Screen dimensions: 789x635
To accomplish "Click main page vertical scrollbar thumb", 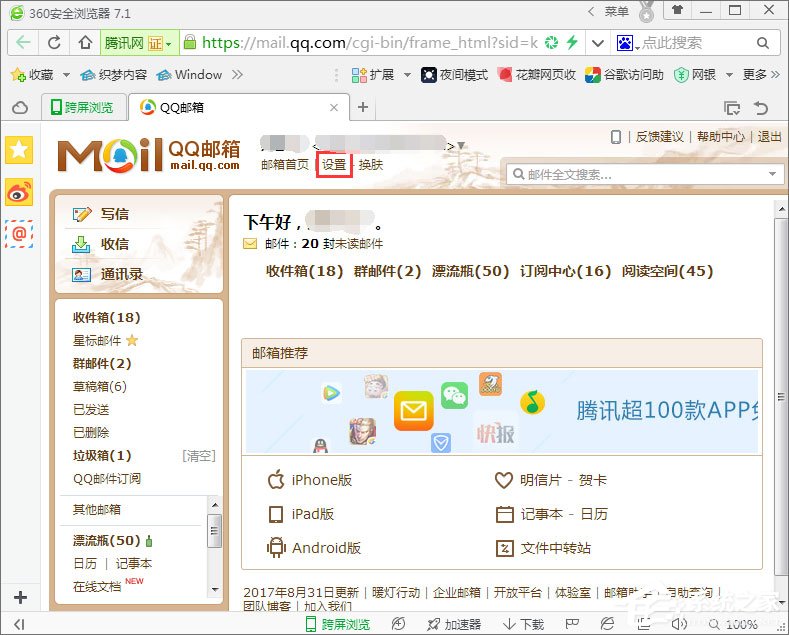I will click(x=781, y=396).
